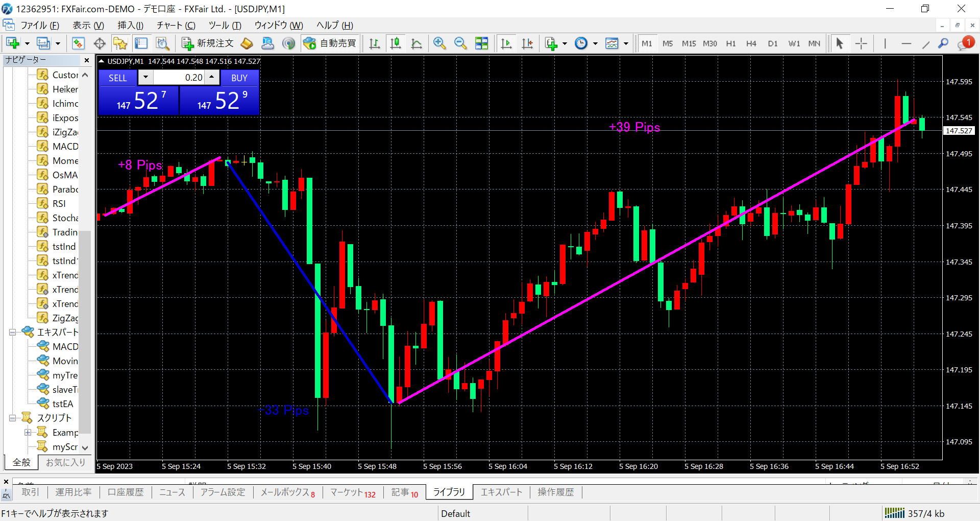
Task: Collapse the エキスパート tree node
Action: click(12, 333)
